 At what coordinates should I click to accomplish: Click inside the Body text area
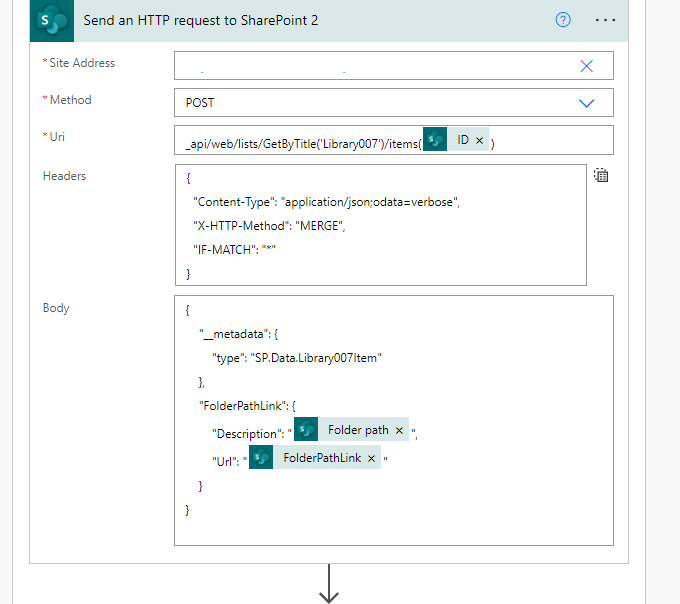394,420
